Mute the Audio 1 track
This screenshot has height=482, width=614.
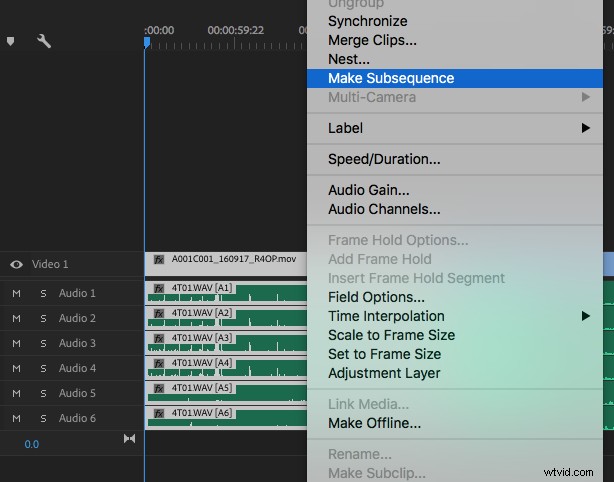pos(16,293)
